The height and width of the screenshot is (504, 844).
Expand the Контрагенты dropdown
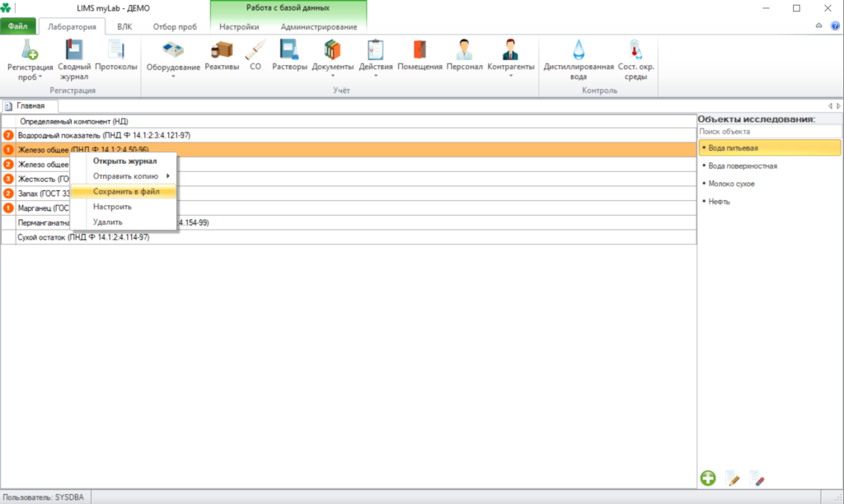point(510,76)
